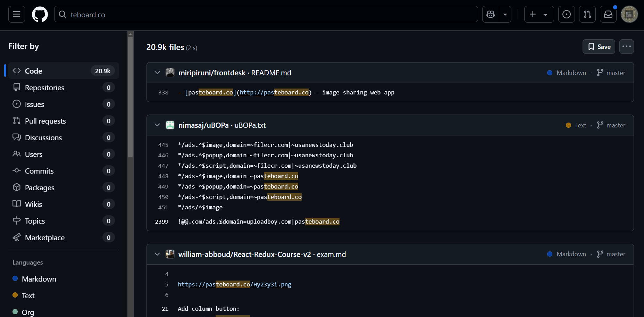Click the Text language label on uBOPa.txt result
Image resolution: width=644 pixels, height=317 pixels.
(580, 125)
